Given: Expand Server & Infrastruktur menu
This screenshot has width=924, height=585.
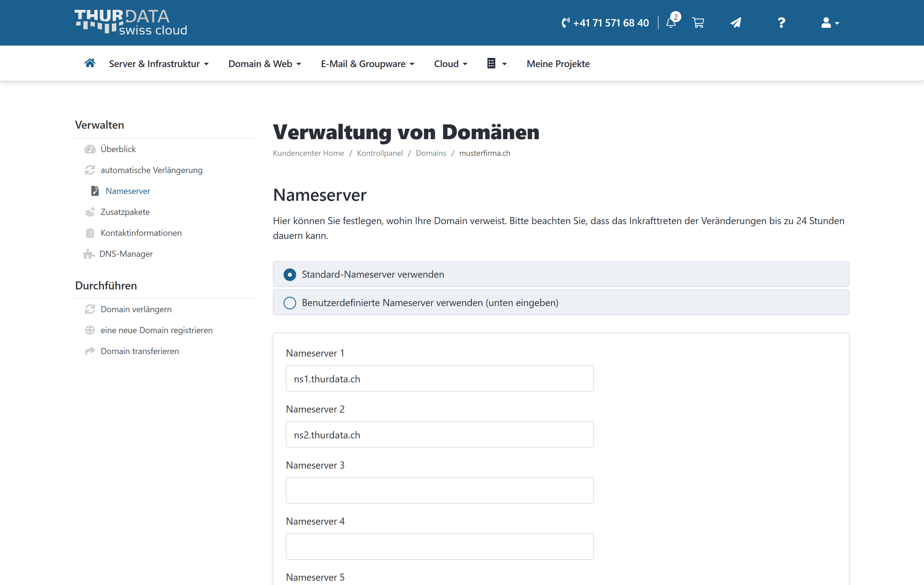Looking at the screenshot, I should tap(159, 64).
